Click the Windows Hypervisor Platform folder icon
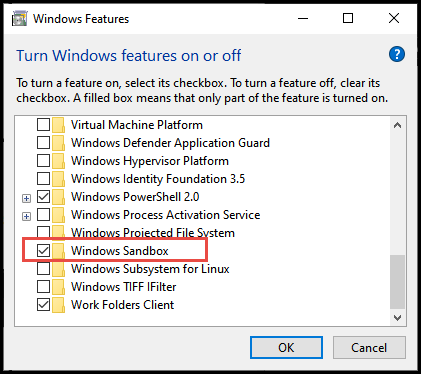The height and width of the screenshot is (374, 421). coord(58,161)
